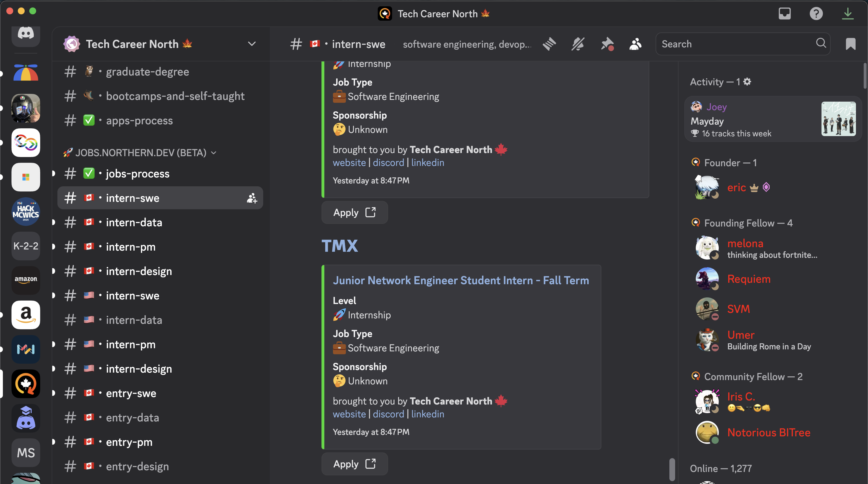
Task: Open the Junior Network Engineer Student Intern link
Action: pyautogui.click(x=461, y=280)
